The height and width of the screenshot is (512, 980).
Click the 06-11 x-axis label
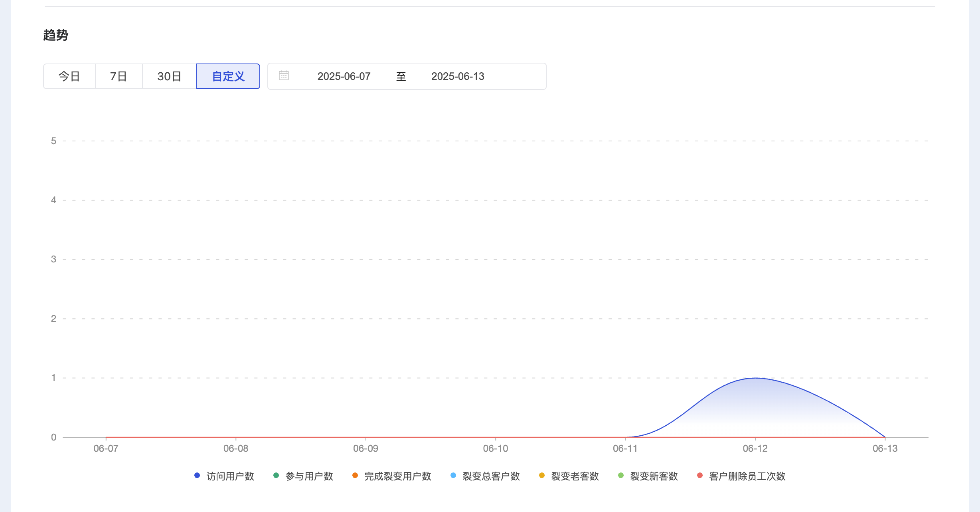pos(625,448)
